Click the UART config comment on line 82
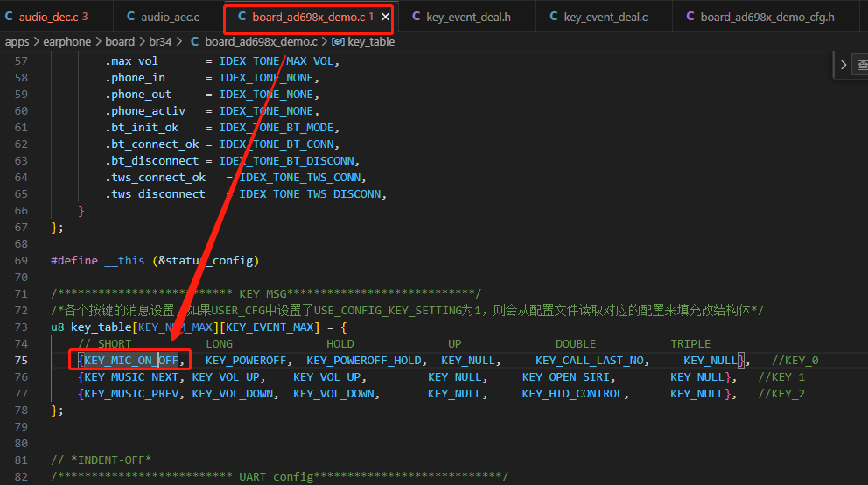868x485 pixels. [279, 477]
